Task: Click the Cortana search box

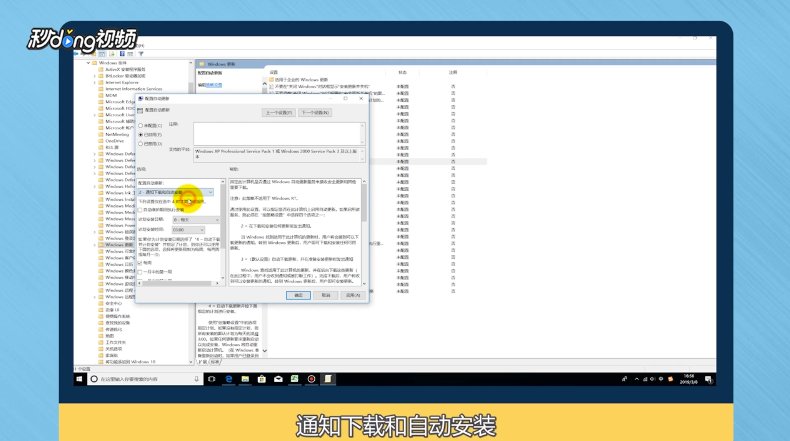Action: [x=145, y=379]
